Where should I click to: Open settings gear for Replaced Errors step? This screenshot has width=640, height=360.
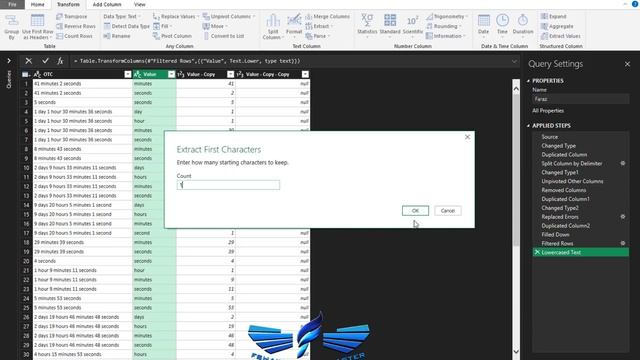623,217
